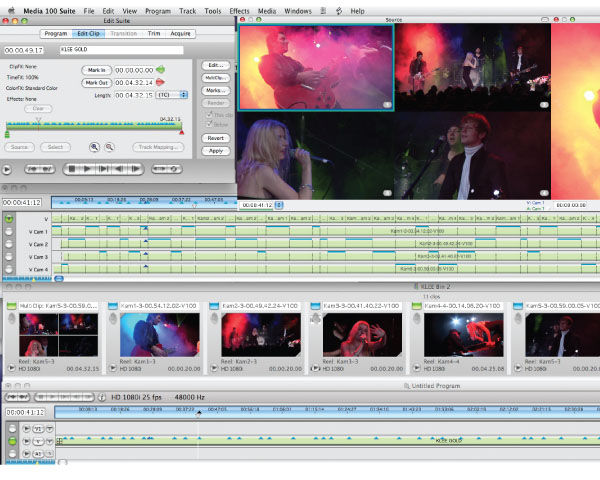Click the zoom in magnifier icon
Image resolution: width=600 pixels, height=480 pixels.
click(x=94, y=147)
